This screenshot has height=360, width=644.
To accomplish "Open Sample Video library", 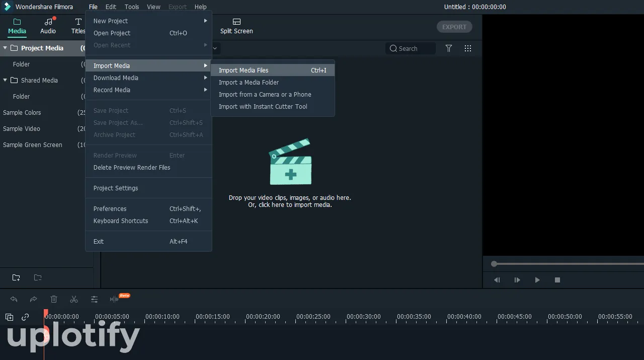I will (x=22, y=129).
